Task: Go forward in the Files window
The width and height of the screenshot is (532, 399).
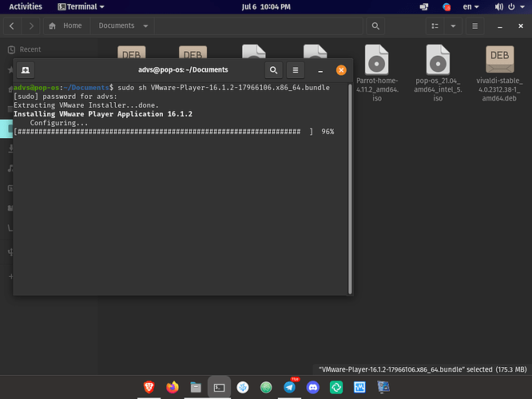Action: [x=31, y=26]
